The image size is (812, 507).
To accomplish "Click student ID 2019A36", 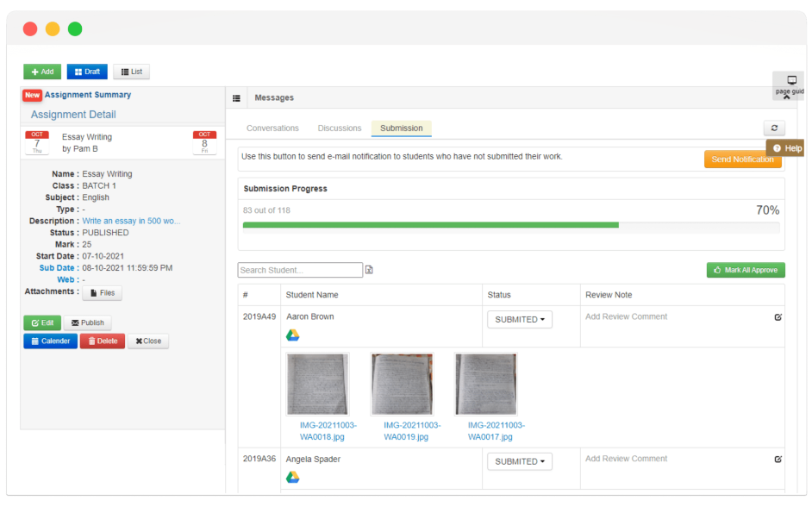I will click(x=259, y=459).
